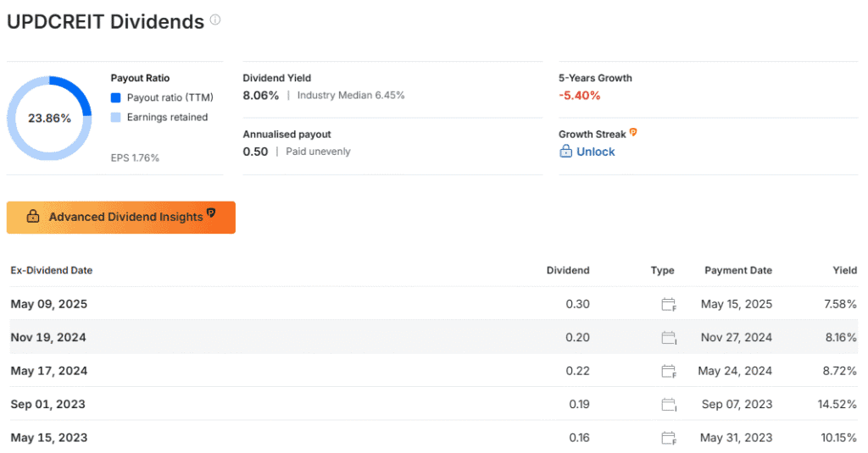Click dividend type icon for May 15, 2023
868x453 pixels.
(x=669, y=438)
